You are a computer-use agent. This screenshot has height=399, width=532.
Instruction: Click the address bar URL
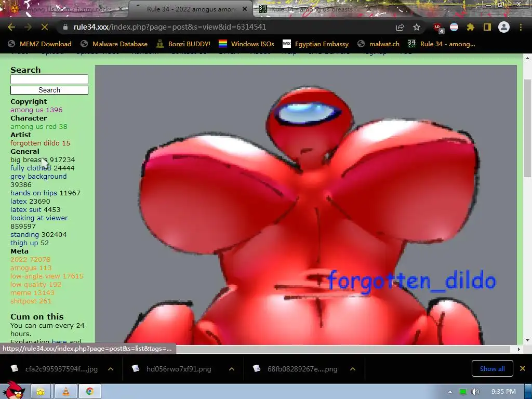pyautogui.click(x=170, y=27)
